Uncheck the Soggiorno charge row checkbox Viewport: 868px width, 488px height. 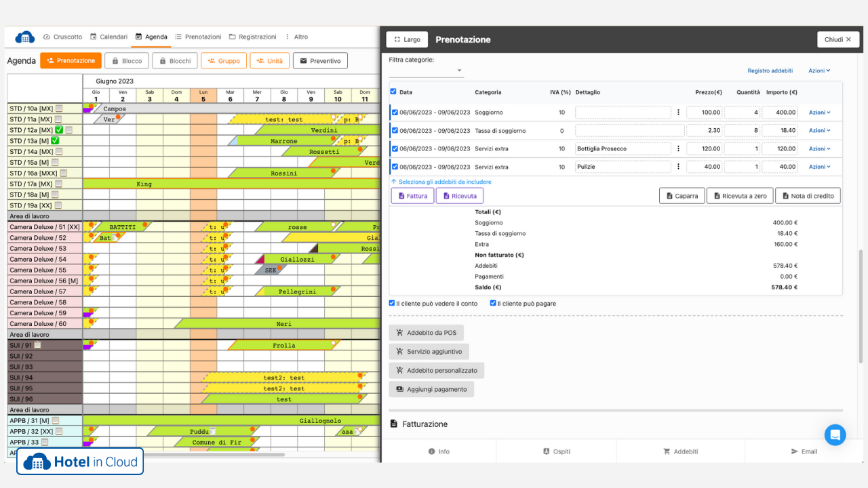(x=395, y=113)
